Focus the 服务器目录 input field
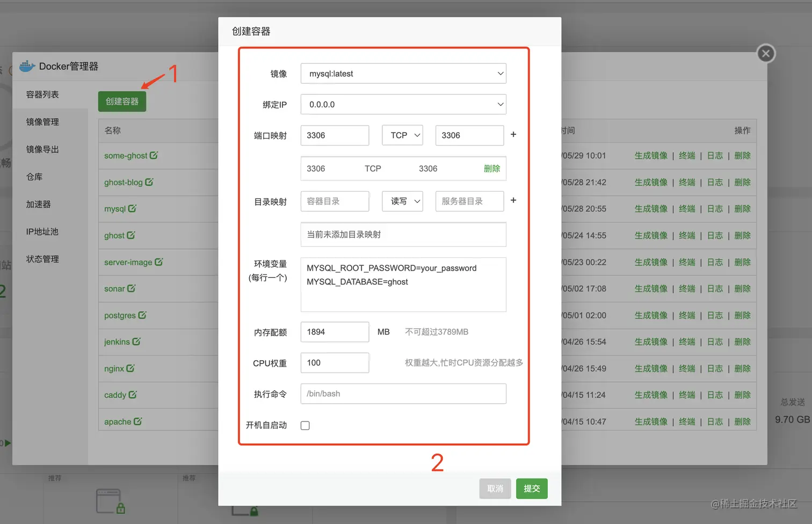The width and height of the screenshot is (812, 524). point(469,201)
